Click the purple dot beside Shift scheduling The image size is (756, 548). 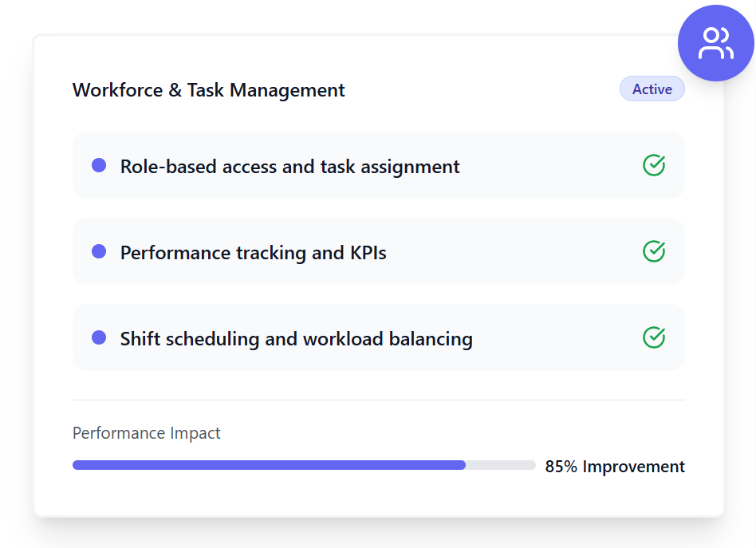(x=99, y=337)
